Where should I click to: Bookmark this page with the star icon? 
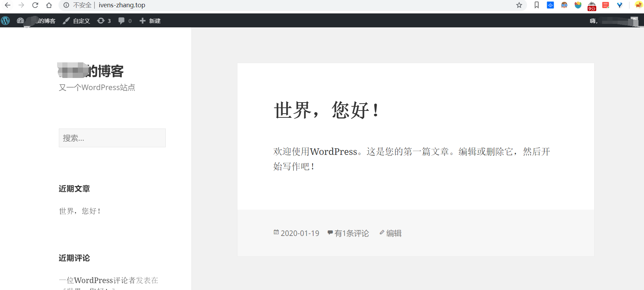519,5
